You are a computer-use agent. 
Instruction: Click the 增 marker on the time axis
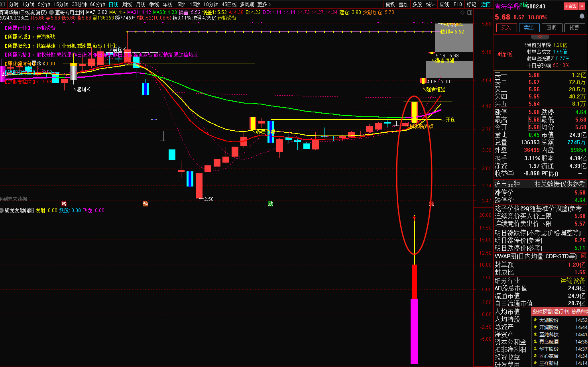click(x=64, y=204)
